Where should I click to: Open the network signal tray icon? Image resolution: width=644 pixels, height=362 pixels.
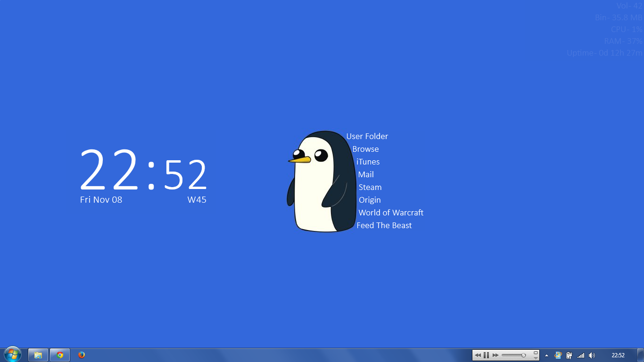(x=581, y=355)
